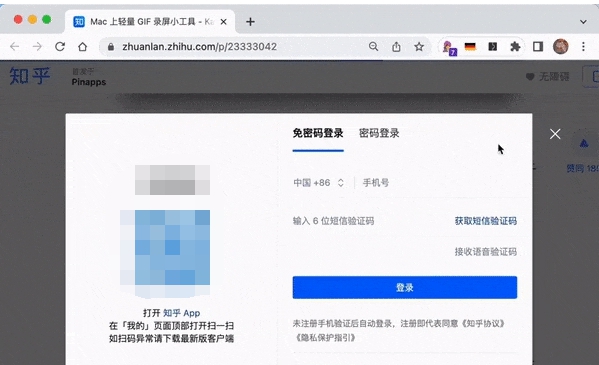Open the avatar extension with the badge

click(449, 48)
